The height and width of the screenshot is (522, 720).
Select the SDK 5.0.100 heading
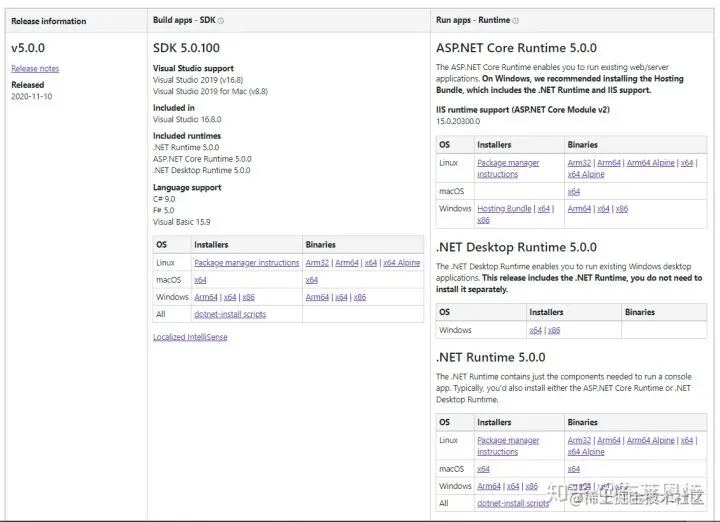[186, 48]
